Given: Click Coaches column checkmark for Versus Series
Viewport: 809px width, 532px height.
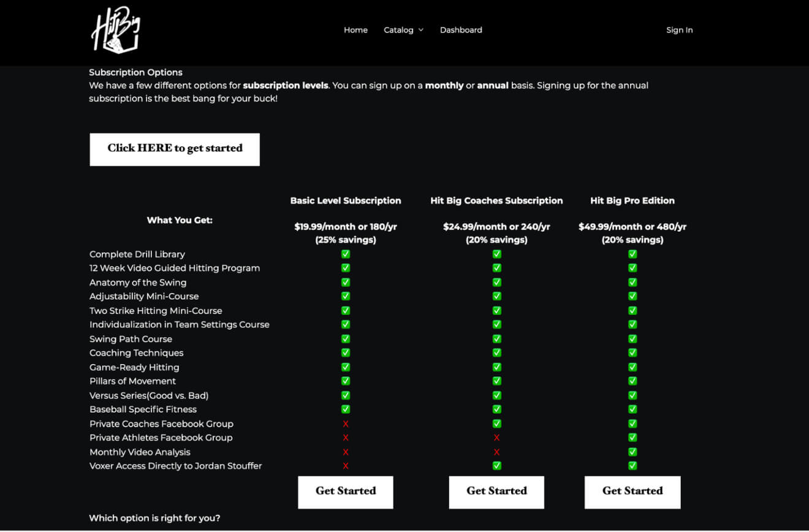Looking at the screenshot, I should (496, 395).
